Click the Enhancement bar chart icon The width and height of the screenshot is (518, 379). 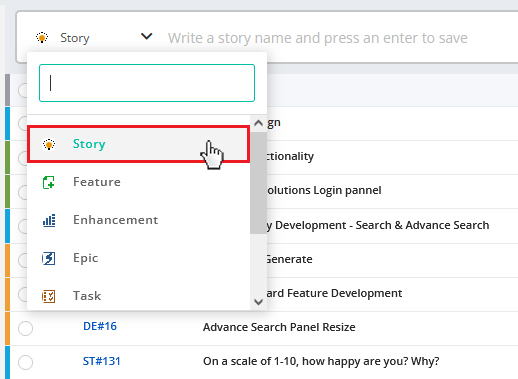[x=49, y=220]
